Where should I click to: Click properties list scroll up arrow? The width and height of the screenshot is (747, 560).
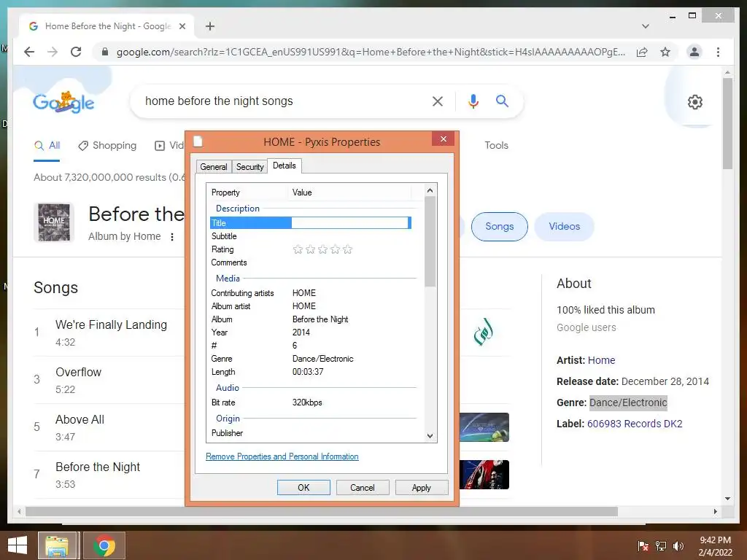[x=430, y=190]
